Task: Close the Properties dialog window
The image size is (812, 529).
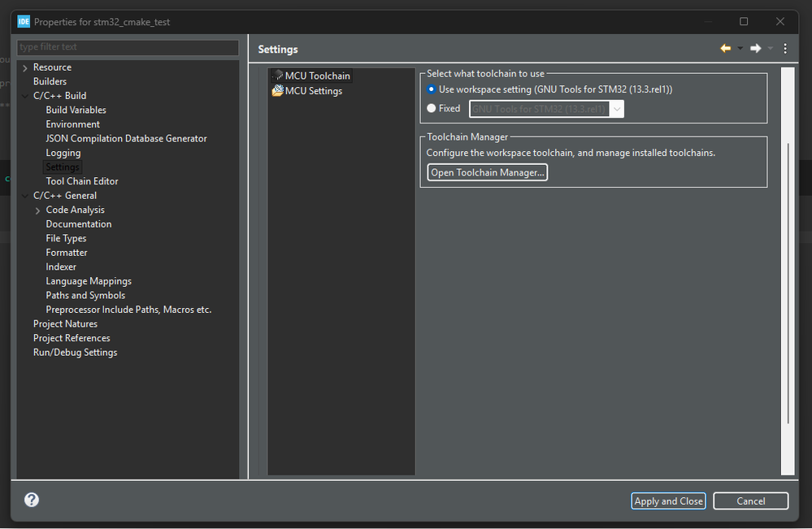Action: [779, 21]
